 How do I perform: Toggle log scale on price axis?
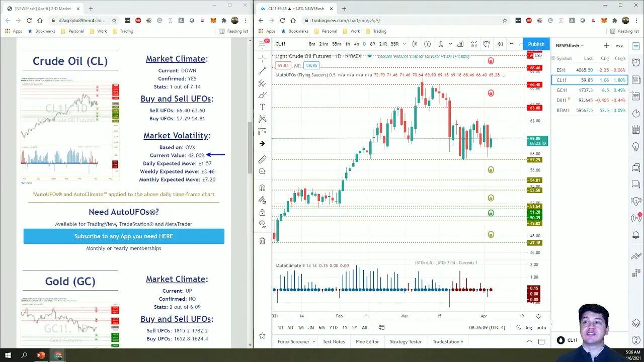529,327
